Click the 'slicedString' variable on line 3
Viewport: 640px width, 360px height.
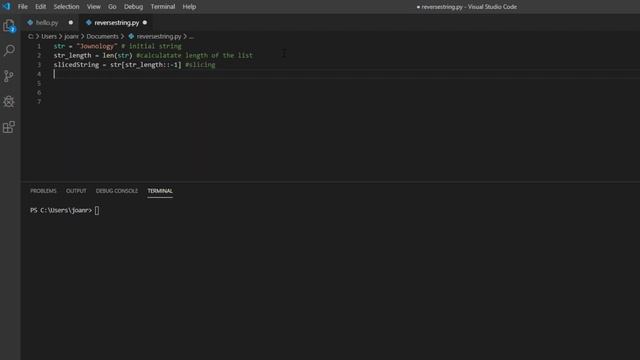[x=76, y=65]
